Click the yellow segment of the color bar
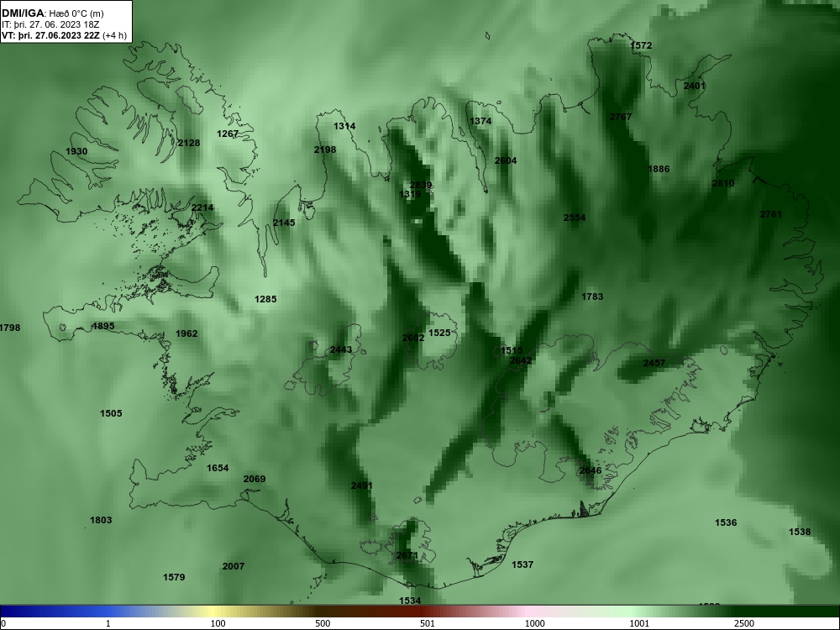 coord(214,612)
